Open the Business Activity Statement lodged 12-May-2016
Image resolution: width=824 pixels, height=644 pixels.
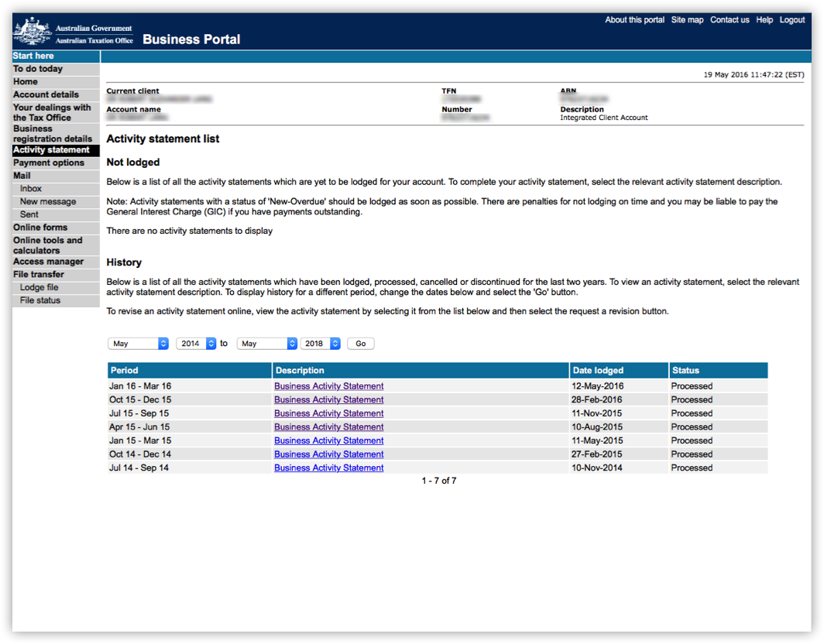click(x=328, y=385)
